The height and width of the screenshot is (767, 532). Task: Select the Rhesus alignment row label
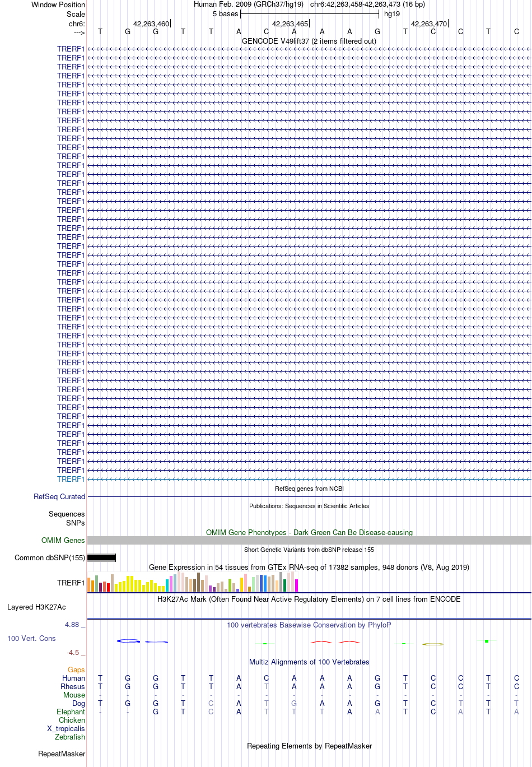pyautogui.click(x=73, y=686)
